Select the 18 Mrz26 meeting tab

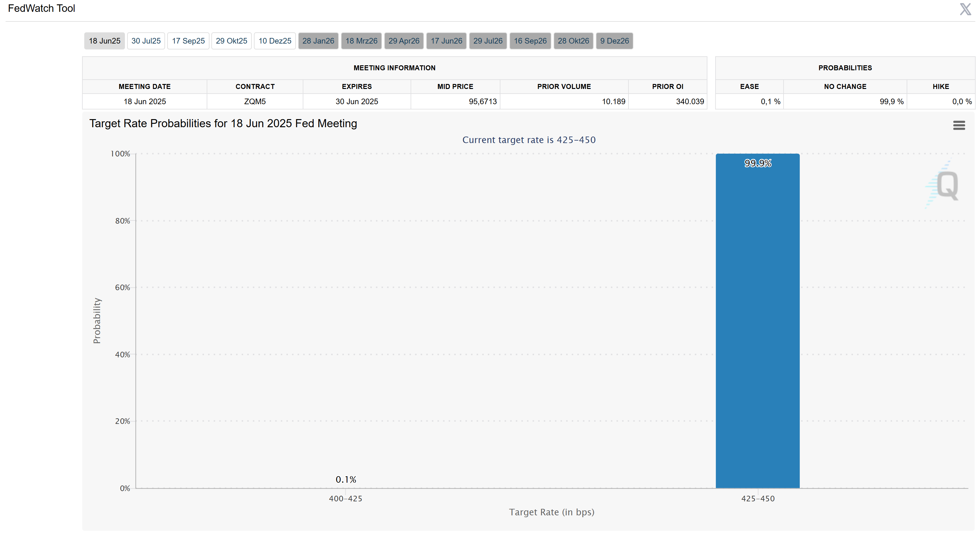[361, 41]
